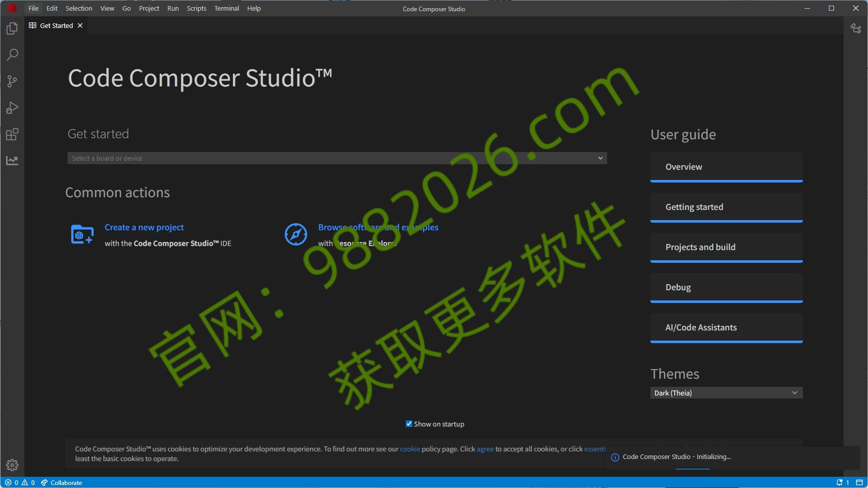Open the Source Control view icon
This screenshot has height=488, width=868.
12,81
